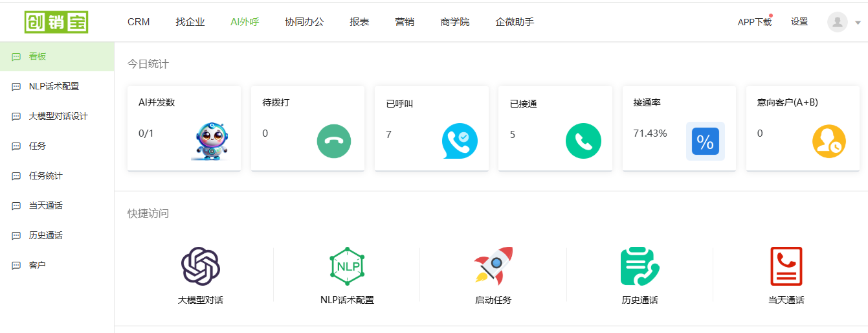Open 历史通话 in the sidebar
The height and width of the screenshot is (333, 868).
click(57, 235)
